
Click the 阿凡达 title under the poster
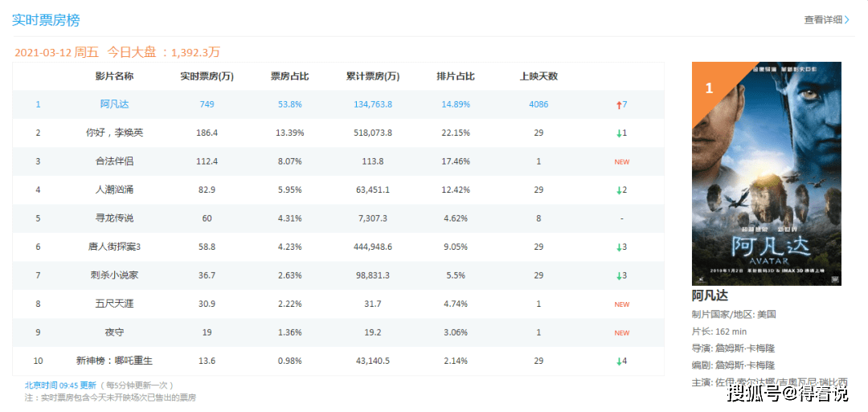(710, 296)
